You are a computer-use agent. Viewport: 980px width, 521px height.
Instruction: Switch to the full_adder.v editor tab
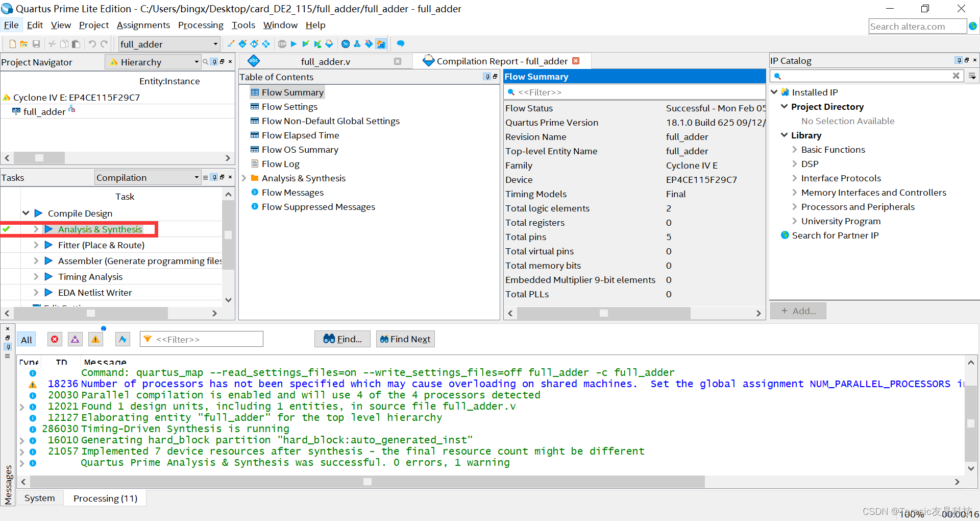click(x=325, y=61)
